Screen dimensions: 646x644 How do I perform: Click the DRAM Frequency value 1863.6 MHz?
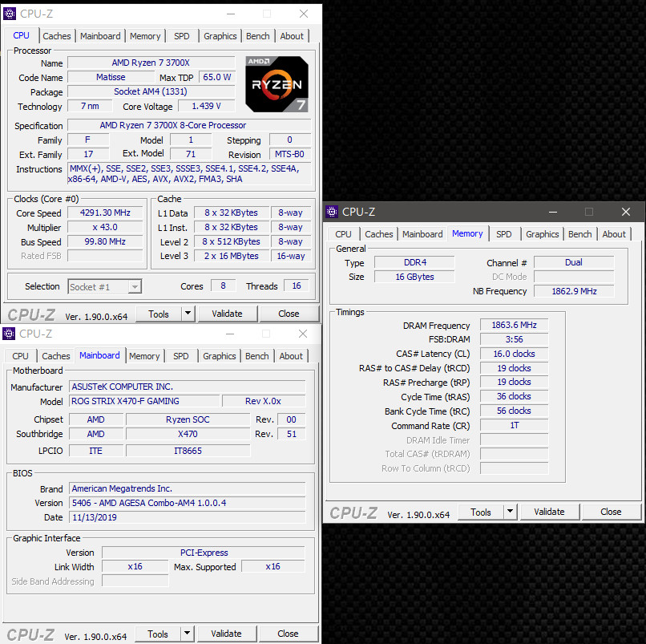pyautogui.click(x=515, y=325)
